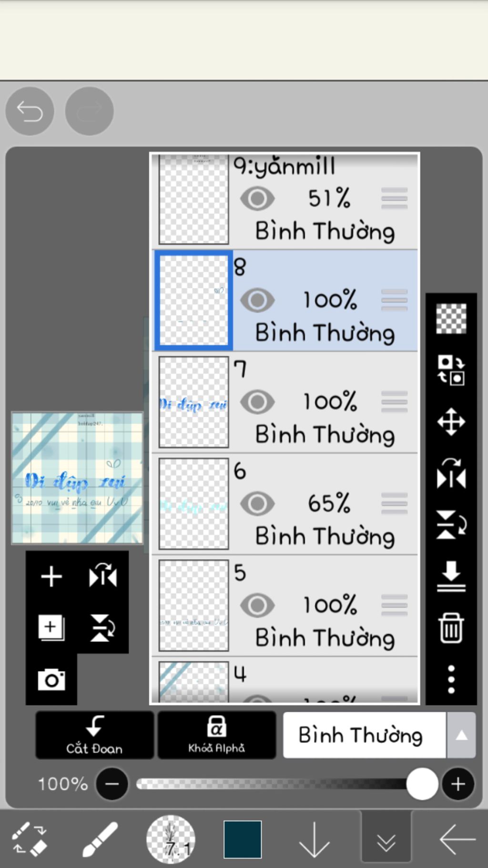Select the brush tool in bottom bar

pos(100,839)
